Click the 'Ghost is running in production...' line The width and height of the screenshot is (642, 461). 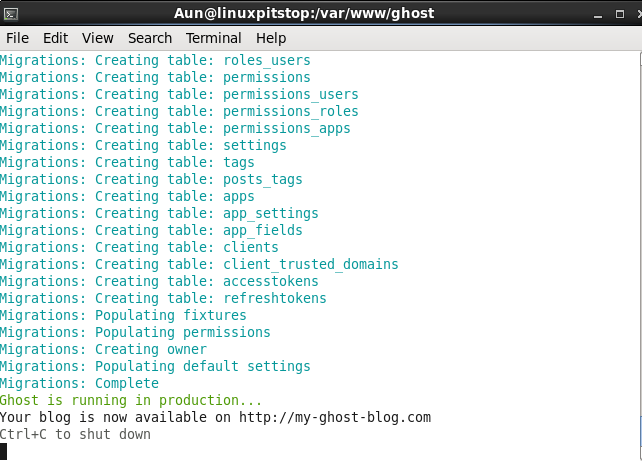click(131, 400)
